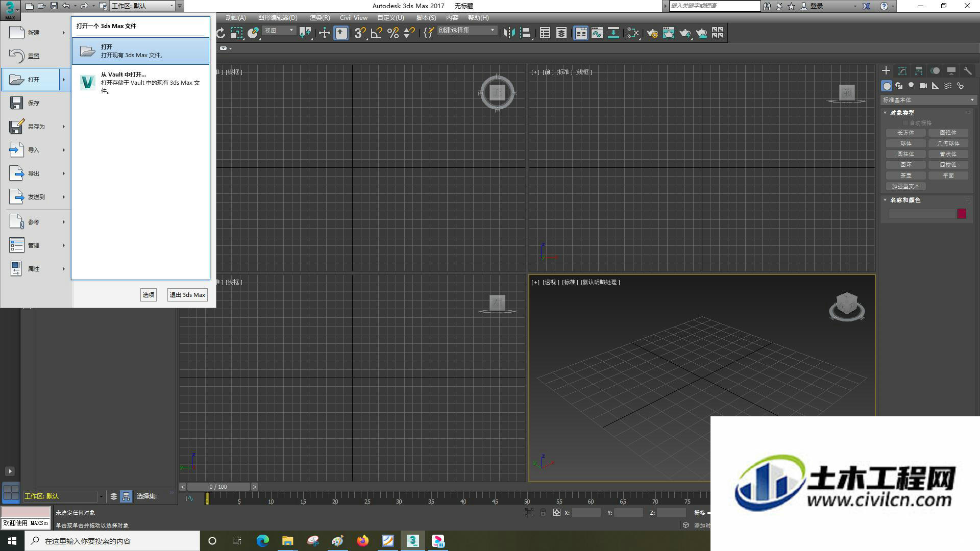This screenshot has width=980, height=551.
Task: Choose 从 Vault 中打开 option
Action: (x=140, y=82)
